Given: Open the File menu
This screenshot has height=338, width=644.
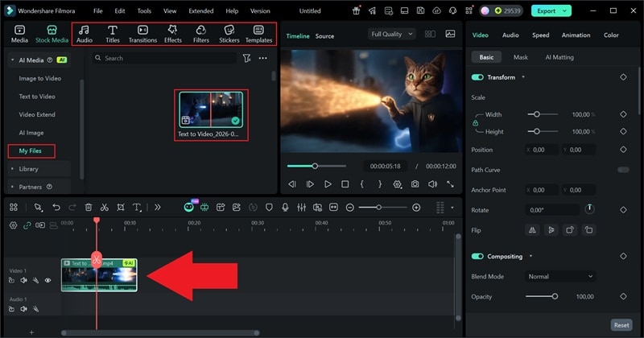Looking at the screenshot, I should click(97, 11).
